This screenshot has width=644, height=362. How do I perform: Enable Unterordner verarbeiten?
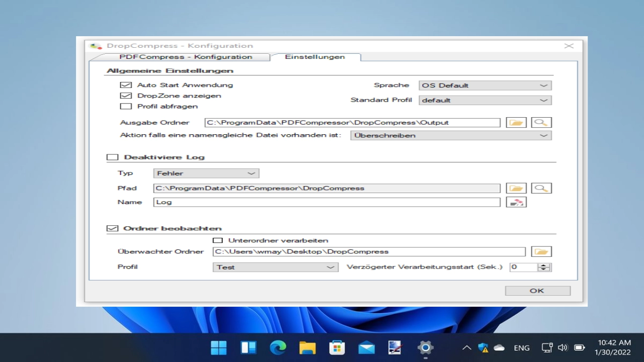[x=218, y=240]
